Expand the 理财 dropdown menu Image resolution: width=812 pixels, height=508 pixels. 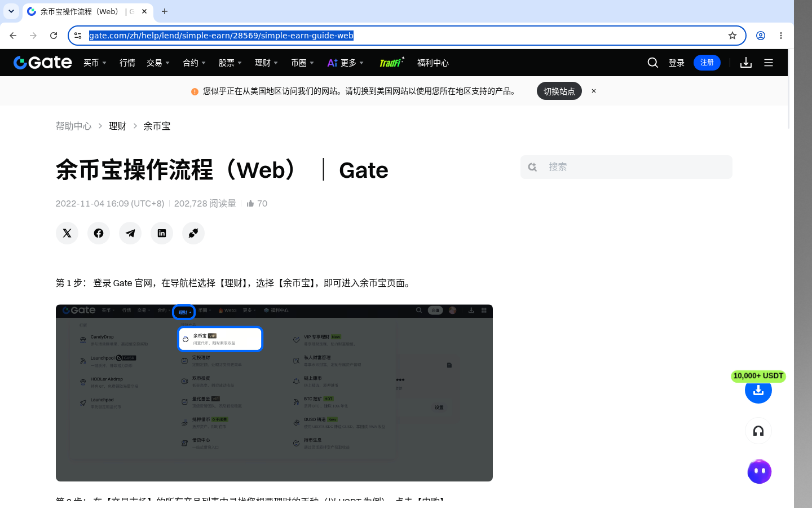pyautogui.click(x=267, y=63)
